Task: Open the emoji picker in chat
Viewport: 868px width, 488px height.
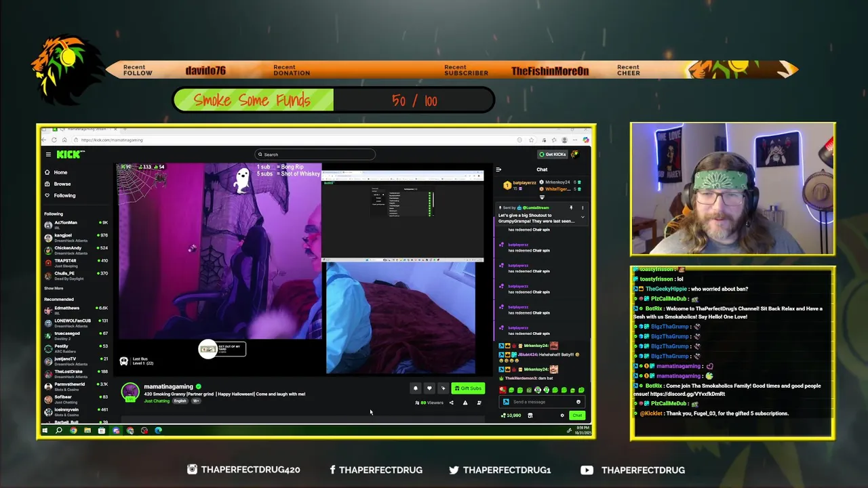Action: [x=578, y=402]
